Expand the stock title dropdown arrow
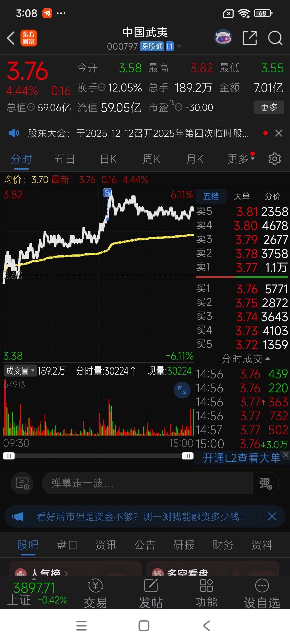 tap(179, 46)
